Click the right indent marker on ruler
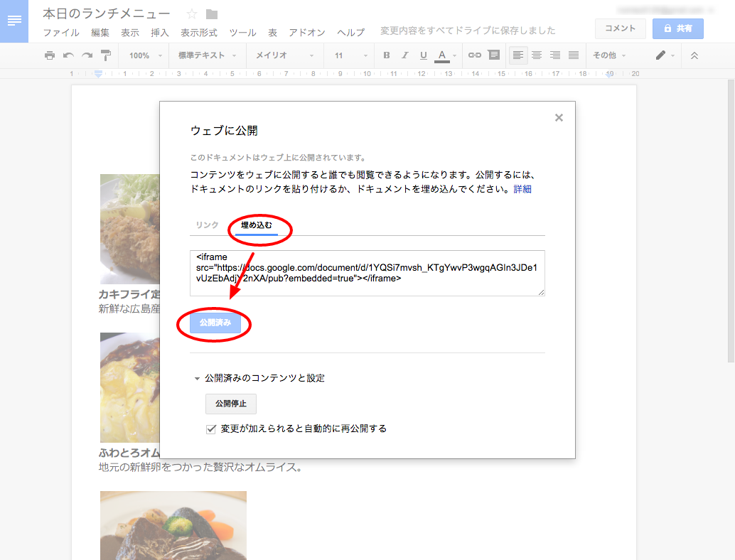 point(609,75)
